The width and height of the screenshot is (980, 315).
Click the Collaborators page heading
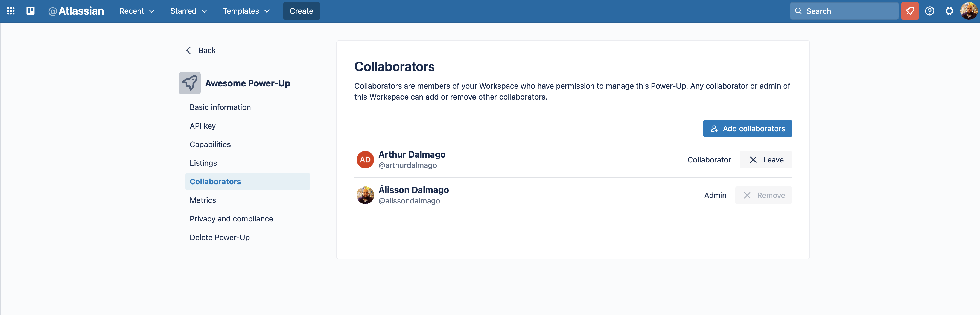[394, 66]
